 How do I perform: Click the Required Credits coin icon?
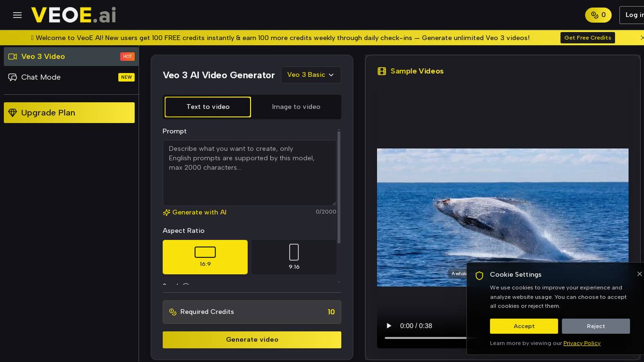(173, 312)
